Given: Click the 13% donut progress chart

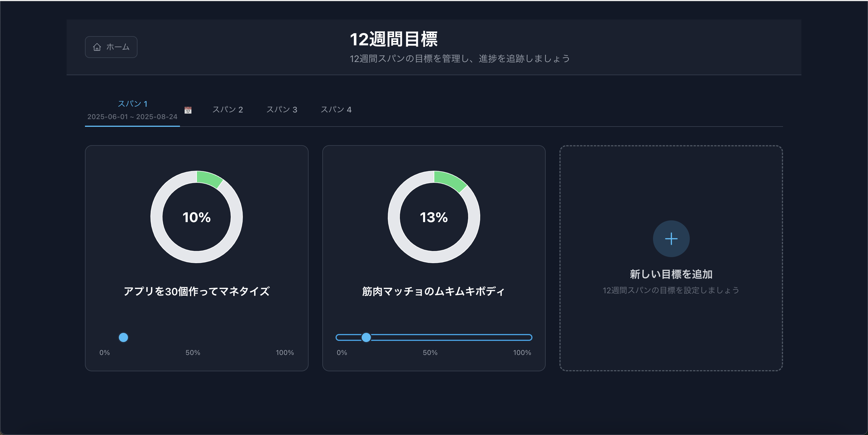Looking at the screenshot, I should click(x=434, y=217).
